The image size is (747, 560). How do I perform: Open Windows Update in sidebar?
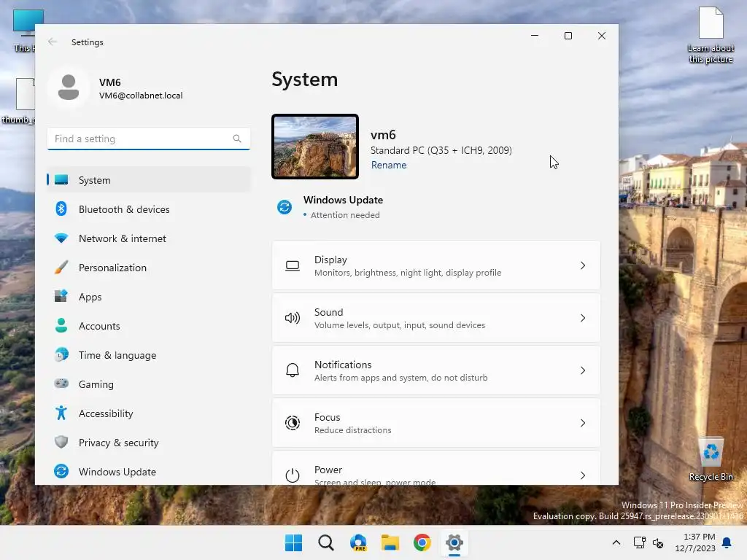tap(149, 472)
